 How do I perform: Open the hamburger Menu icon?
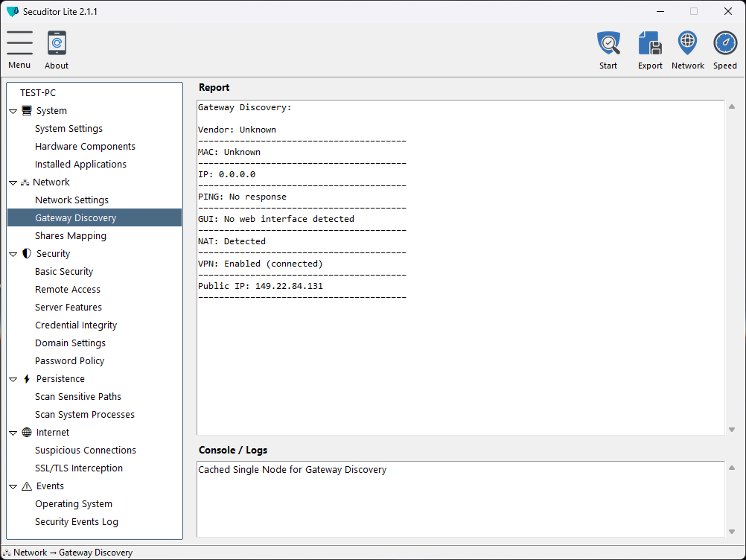click(19, 43)
